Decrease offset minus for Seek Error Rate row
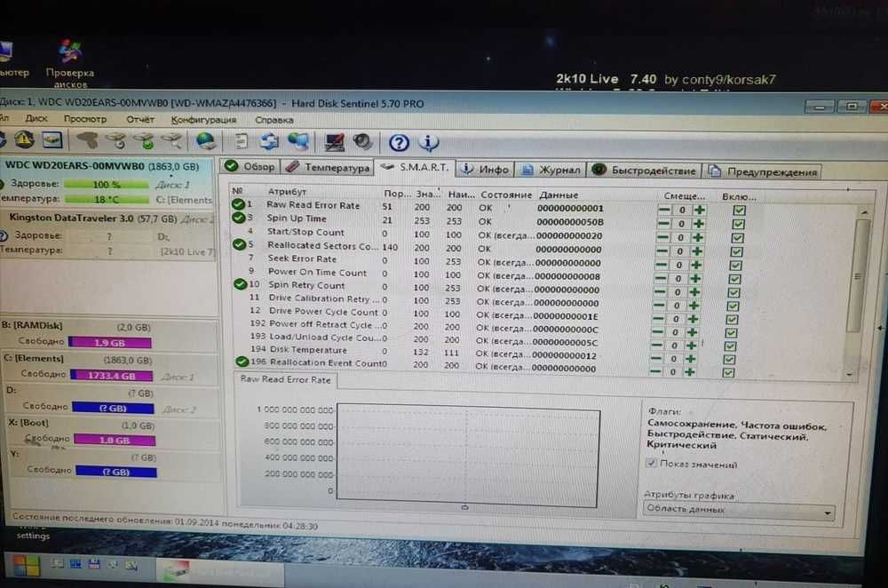This screenshot has width=888, height=588. (x=662, y=265)
